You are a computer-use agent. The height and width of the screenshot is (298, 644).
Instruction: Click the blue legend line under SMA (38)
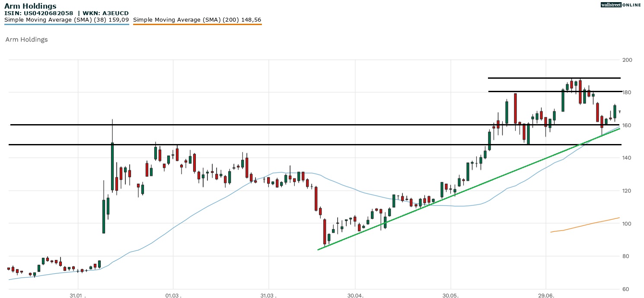(x=67, y=24)
